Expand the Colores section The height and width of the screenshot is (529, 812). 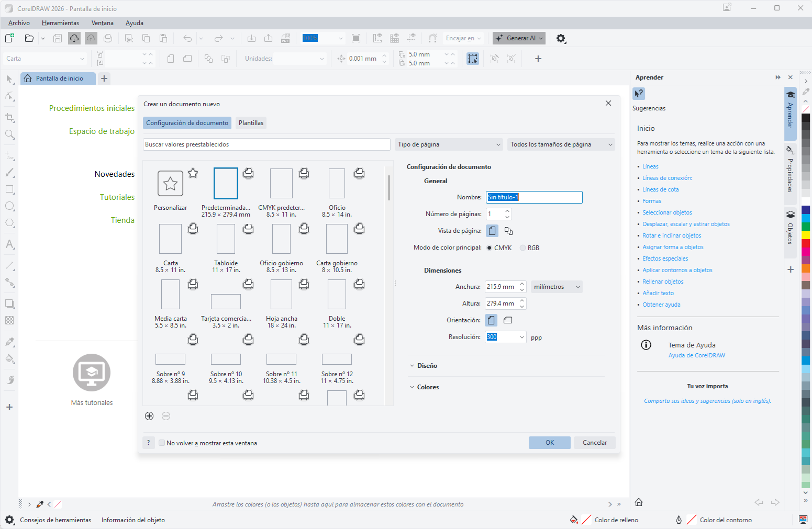tap(428, 387)
